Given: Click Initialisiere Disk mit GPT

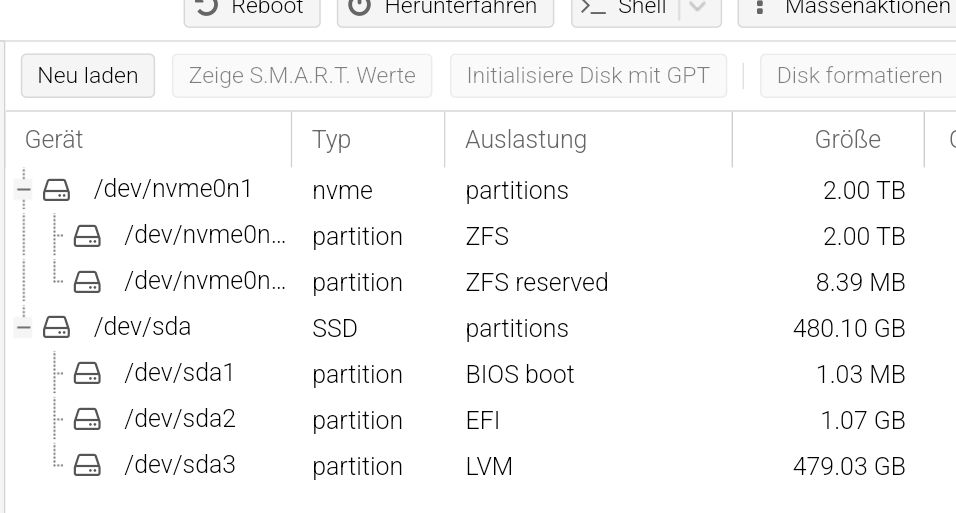Looking at the screenshot, I should click(x=588, y=76).
